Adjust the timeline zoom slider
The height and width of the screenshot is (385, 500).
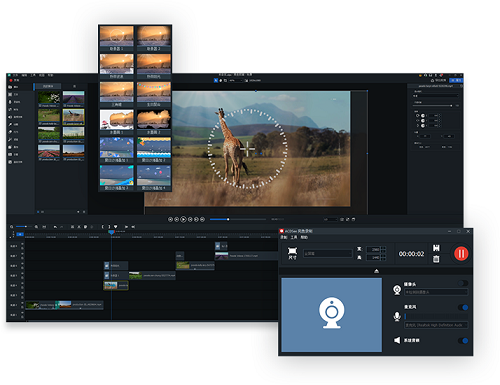(x=24, y=227)
